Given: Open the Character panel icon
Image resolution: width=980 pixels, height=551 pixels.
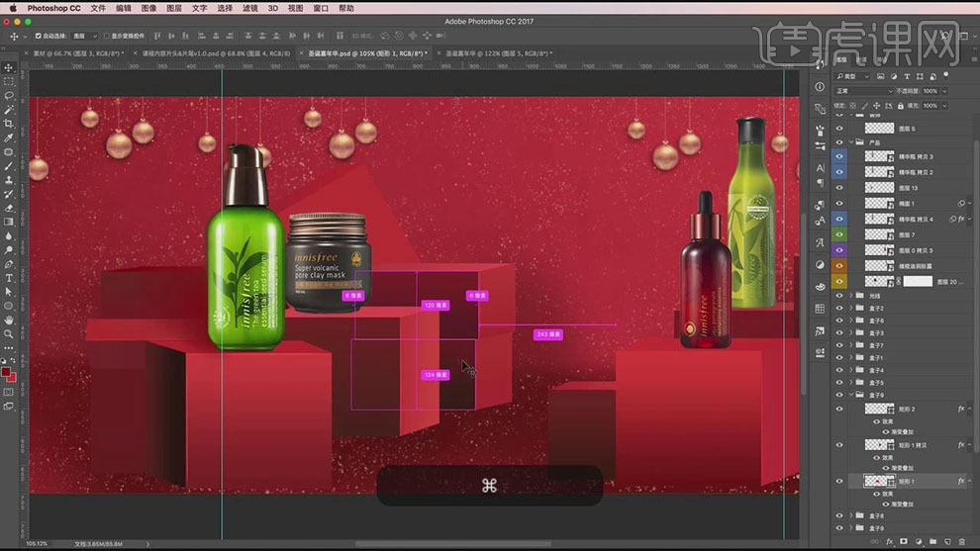Looking at the screenshot, I should [820, 167].
